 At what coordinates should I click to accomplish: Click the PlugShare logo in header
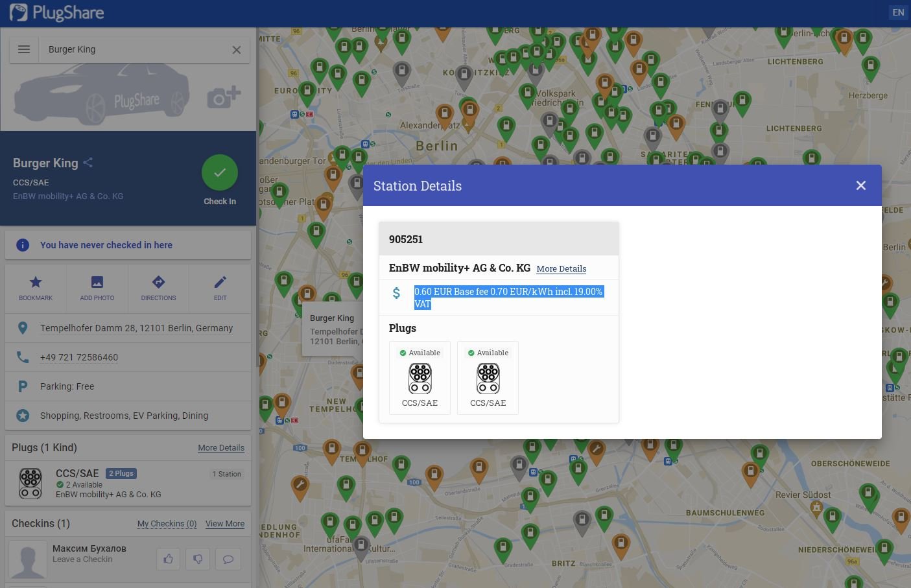coord(56,13)
